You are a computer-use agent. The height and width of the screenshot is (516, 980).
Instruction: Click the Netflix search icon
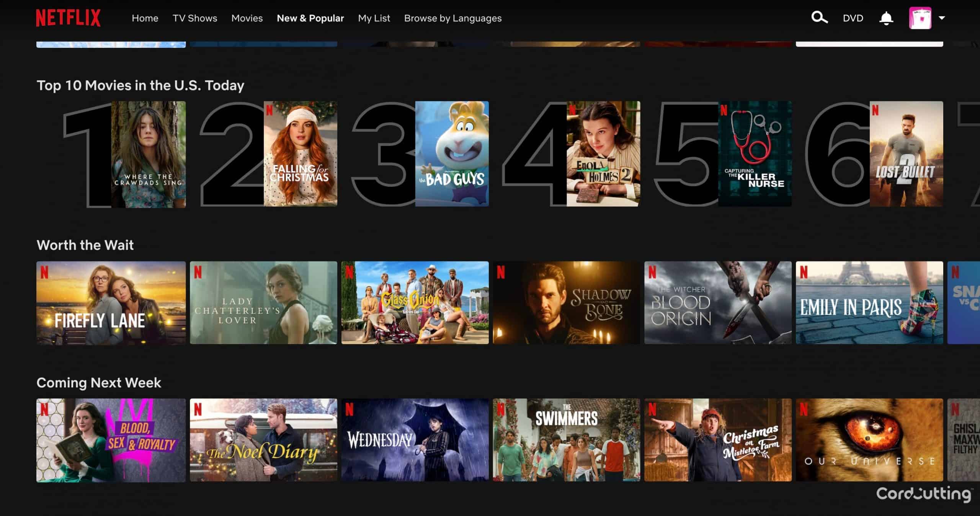[819, 18]
